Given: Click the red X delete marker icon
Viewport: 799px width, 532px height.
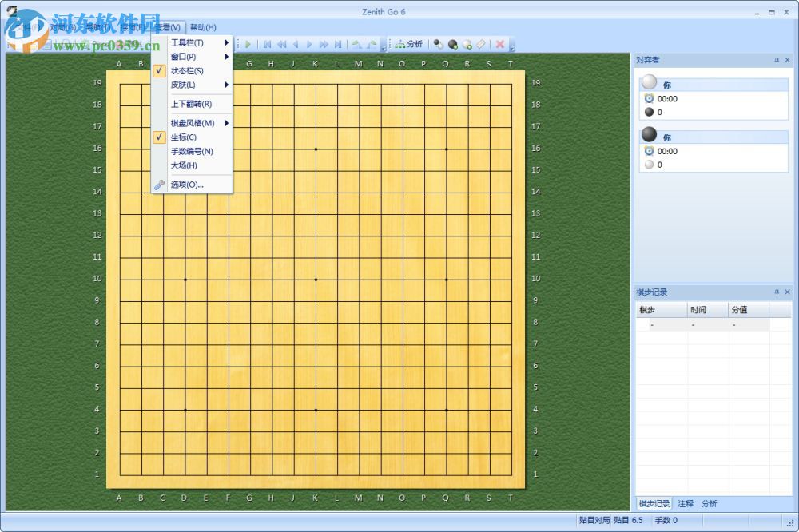Looking at the screenshot, I should point(499,44).
